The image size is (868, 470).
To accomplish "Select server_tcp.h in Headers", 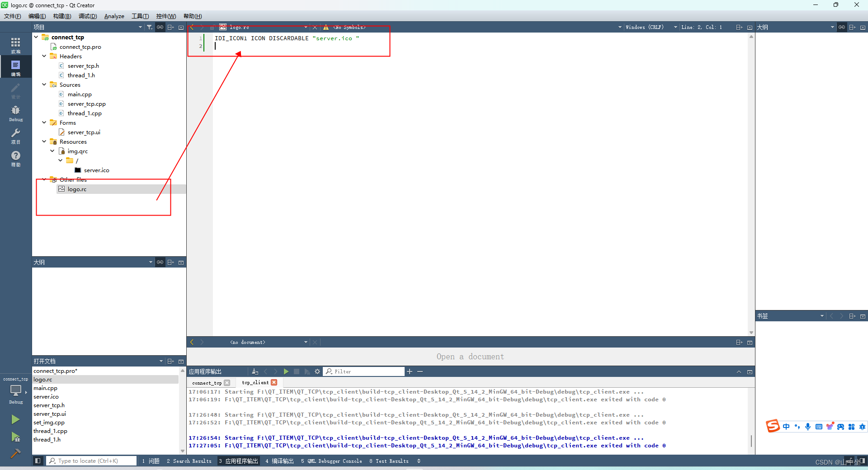I will [83, 66].
